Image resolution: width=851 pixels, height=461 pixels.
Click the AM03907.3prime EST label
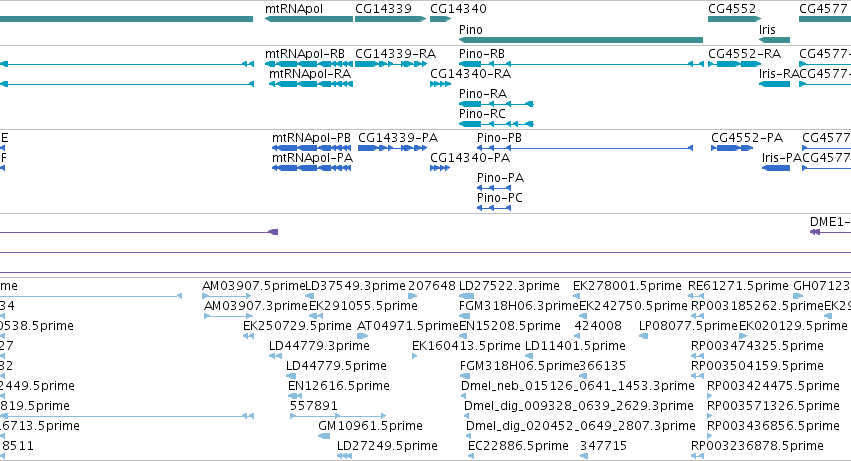256,307
